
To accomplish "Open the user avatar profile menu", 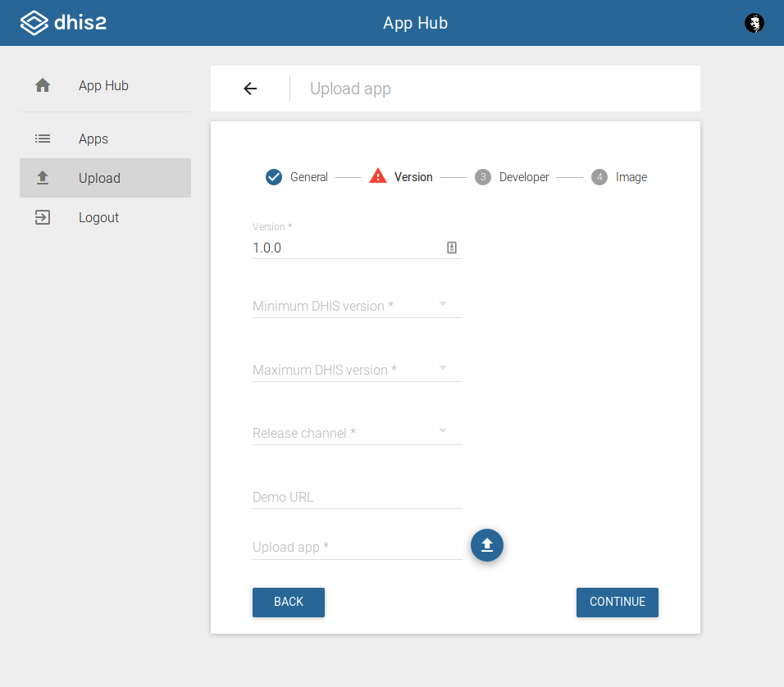I will click(x=754, y=23).
